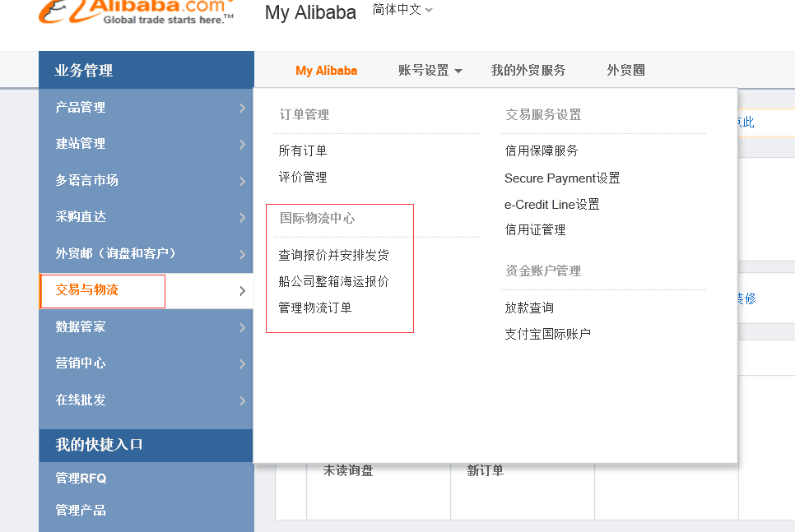The image size is (795, 532).
Task: Switch to the 外贸圈 tab
Action: pyautogui.click(x=625, y=71)
